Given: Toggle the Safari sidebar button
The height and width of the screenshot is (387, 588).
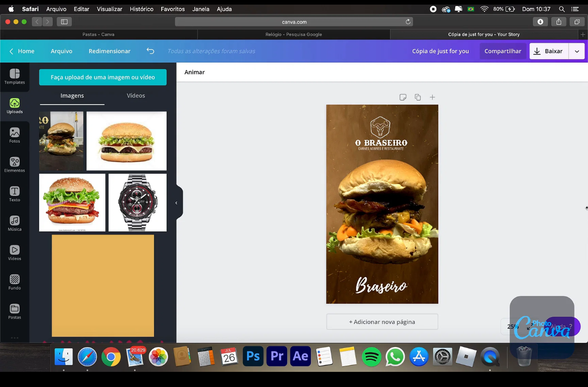Looking at the screenshot, I should (64, 22).
